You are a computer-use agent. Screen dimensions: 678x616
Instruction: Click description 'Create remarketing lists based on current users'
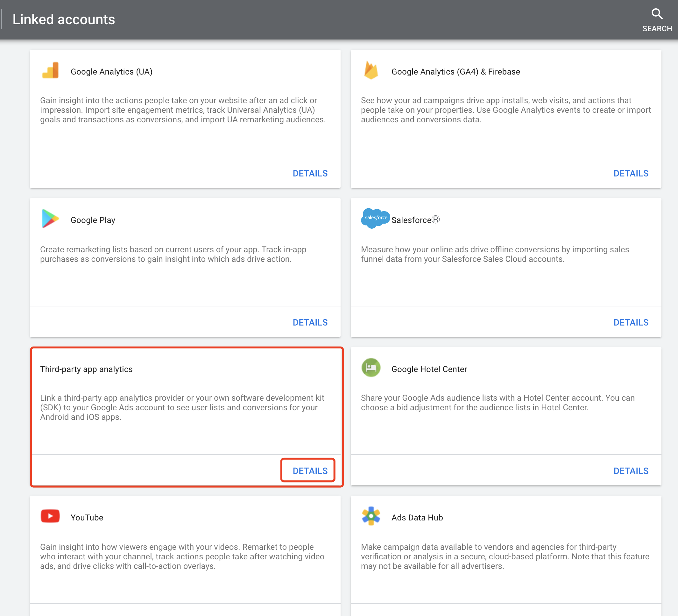(x=173, y=254)
